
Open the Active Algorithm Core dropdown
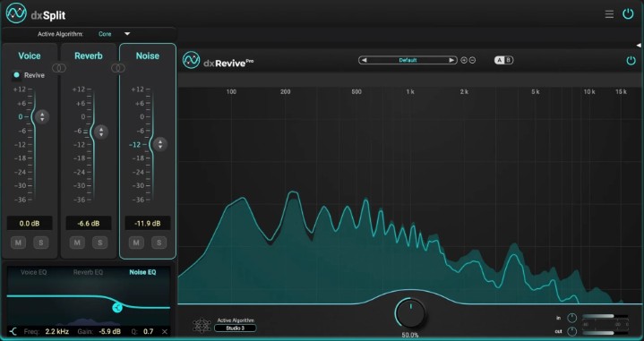pos(114,34)
